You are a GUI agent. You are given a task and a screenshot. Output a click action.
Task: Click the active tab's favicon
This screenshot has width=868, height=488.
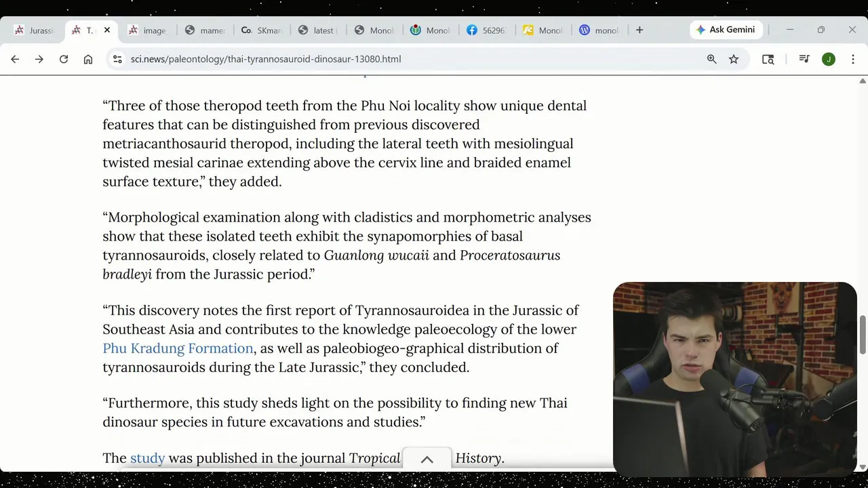pyautogui.click(x=76, y=30)
